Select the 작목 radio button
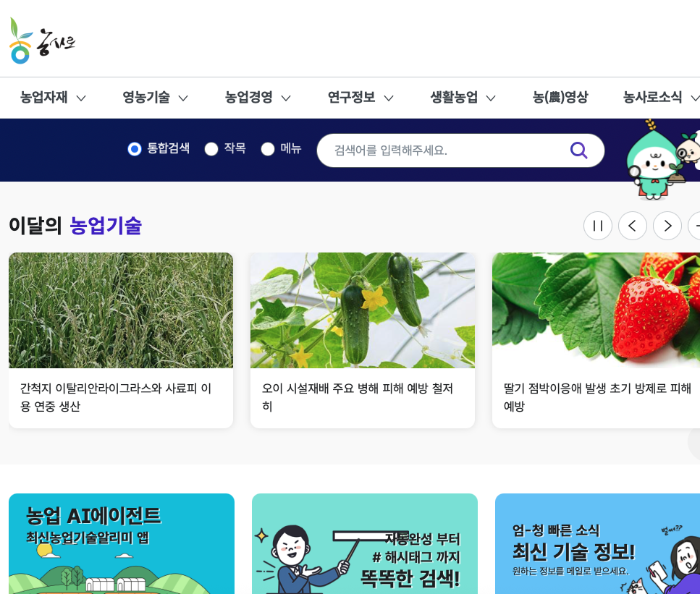The width and height of the screenshot is (700, 594). click(x=211, y=149)
